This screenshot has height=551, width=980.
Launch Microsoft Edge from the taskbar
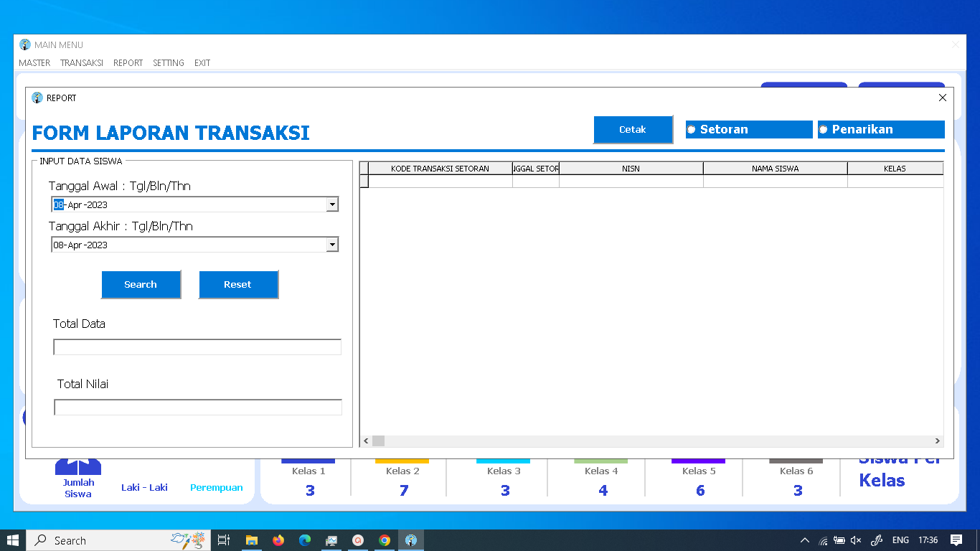[x=303, y=540]
